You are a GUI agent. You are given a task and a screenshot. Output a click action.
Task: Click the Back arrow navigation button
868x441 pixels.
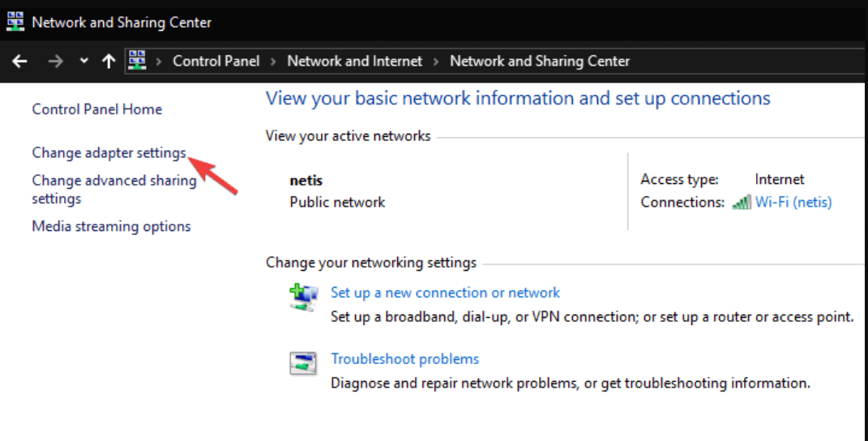pyautogui.click(x=19, y=61)
